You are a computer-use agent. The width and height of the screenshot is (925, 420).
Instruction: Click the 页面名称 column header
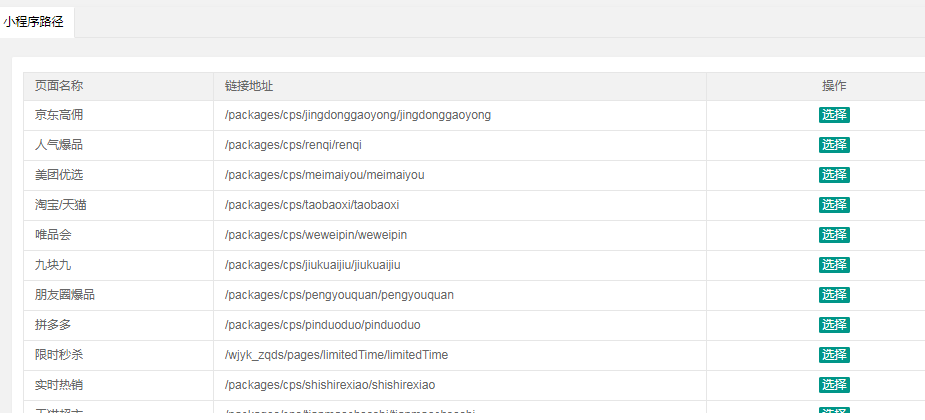[119, 86]
